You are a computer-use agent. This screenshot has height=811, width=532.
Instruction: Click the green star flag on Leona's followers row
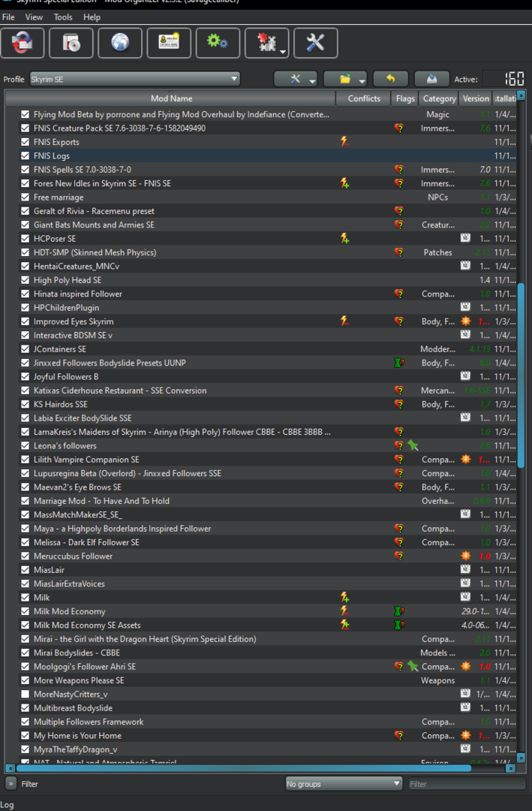click(x=413, y=445)
